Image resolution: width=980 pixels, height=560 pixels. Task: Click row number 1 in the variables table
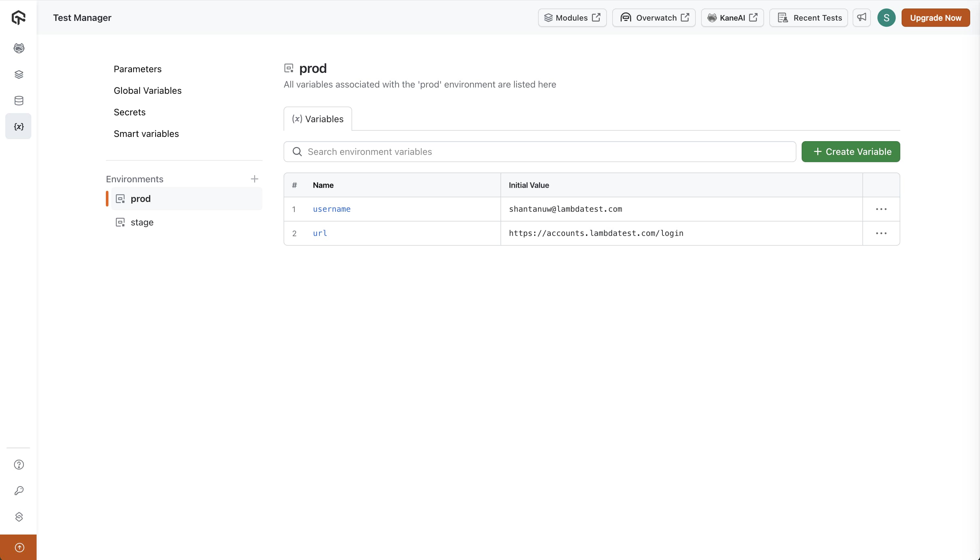tap(294, 209)
